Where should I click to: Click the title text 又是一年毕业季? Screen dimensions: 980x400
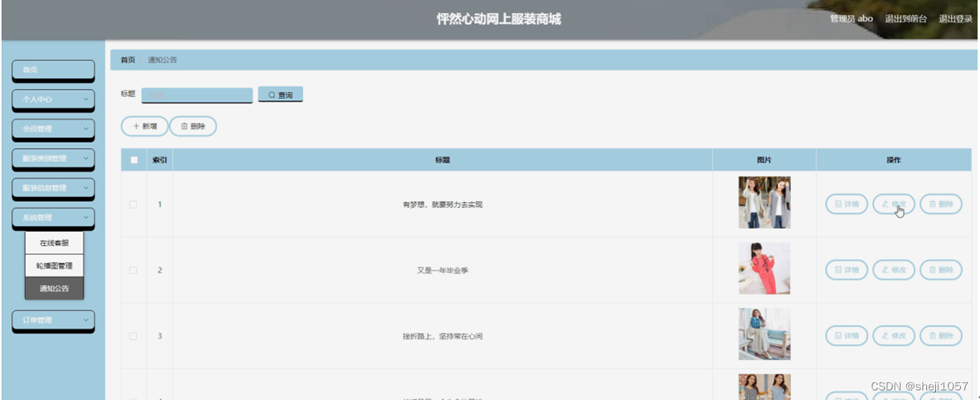(443, 270)
